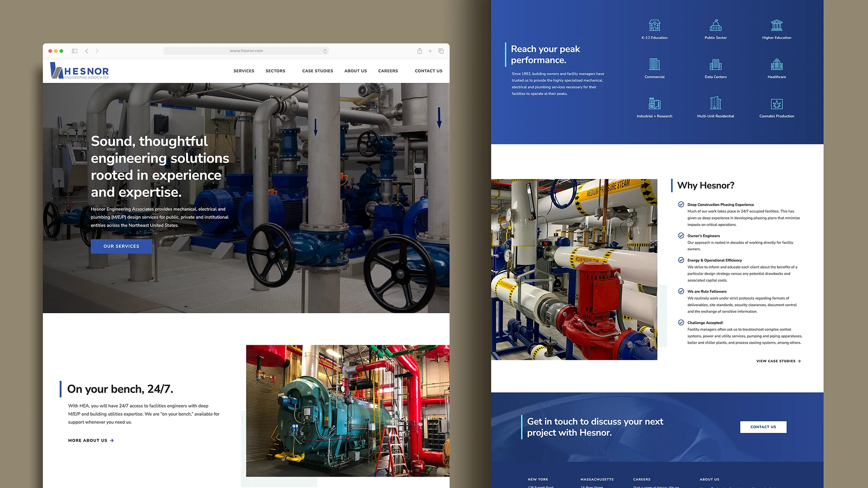Click the Reach your peak performance heading

pos(546,54)
